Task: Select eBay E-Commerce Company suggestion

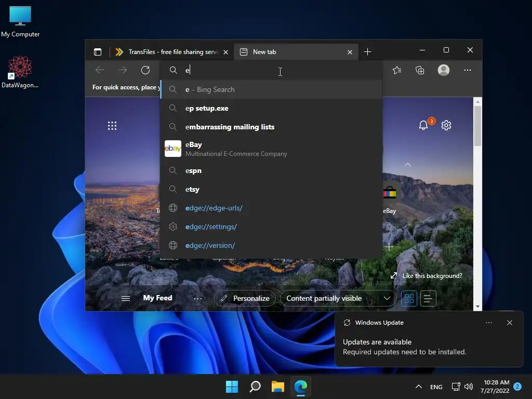Action: (x=271, y=149)
